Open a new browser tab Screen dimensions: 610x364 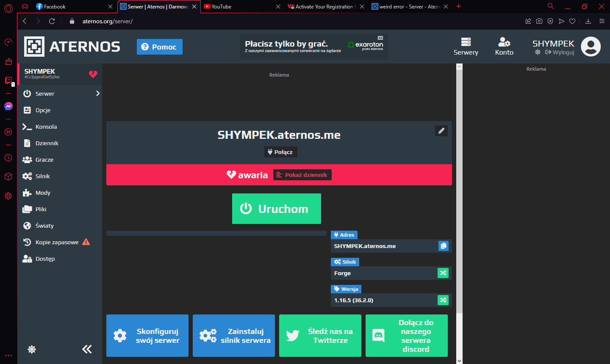[458, 6]
